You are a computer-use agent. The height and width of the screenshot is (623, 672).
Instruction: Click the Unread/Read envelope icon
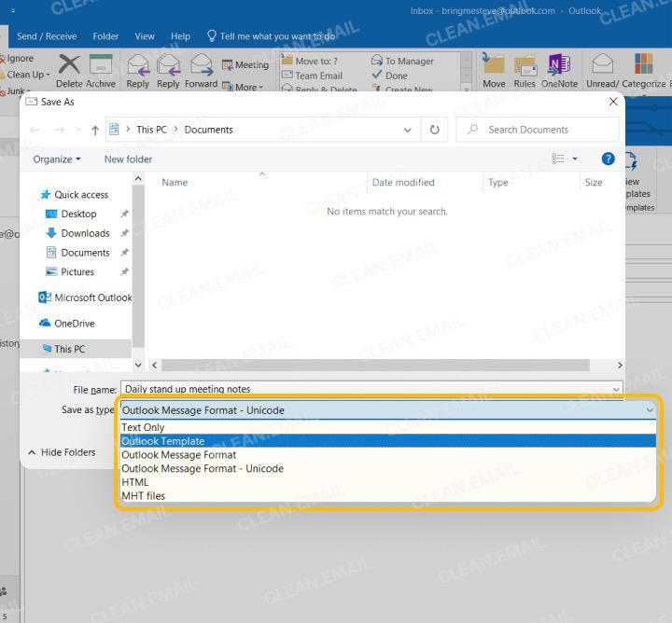[x=602, y=64]
